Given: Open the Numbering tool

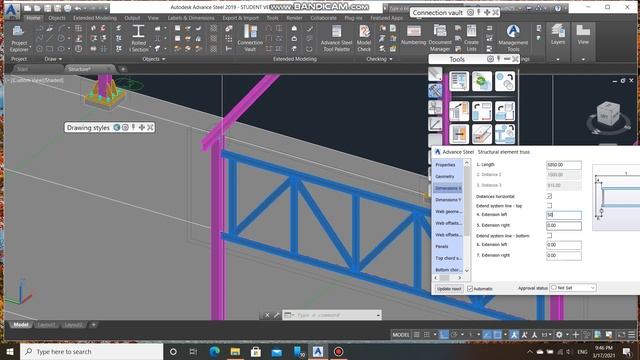Looking at the screenshot, I should coord(413,36).
